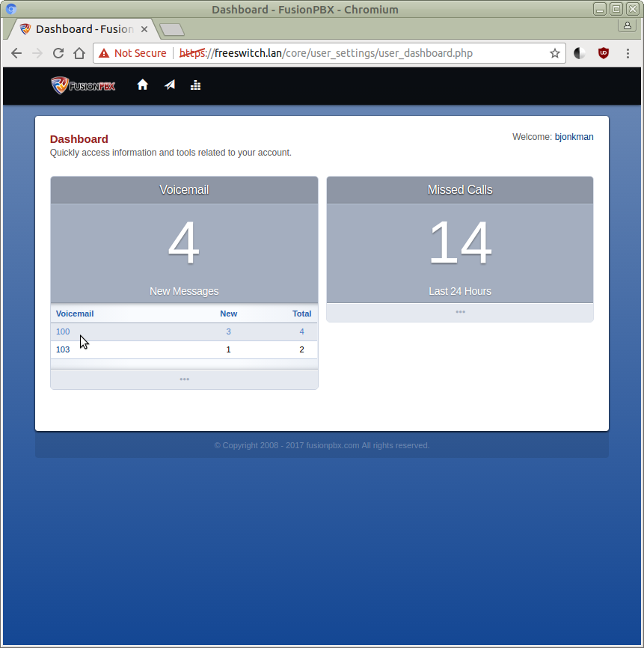Click the uBlock Origin extension icon
The width and height of the screenshot is (644, 648).
(604, 53)
